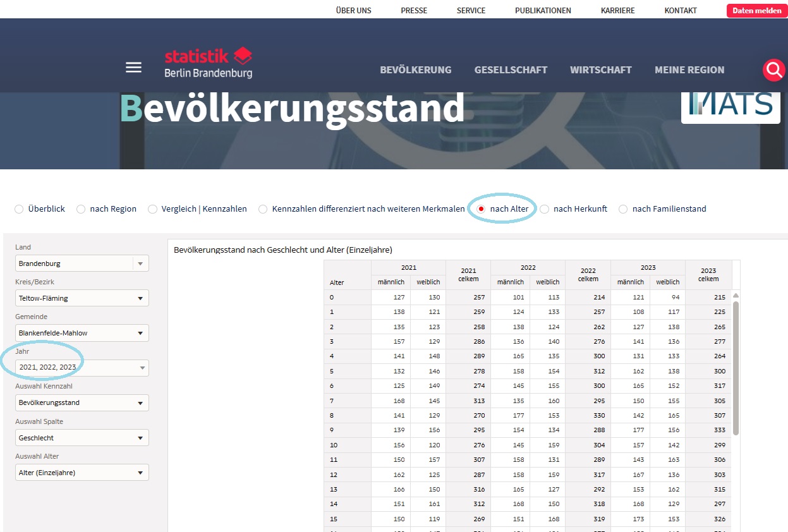The image size is (788, 532).
Task: Select nach Familienstand radio button
Action: 623,209
